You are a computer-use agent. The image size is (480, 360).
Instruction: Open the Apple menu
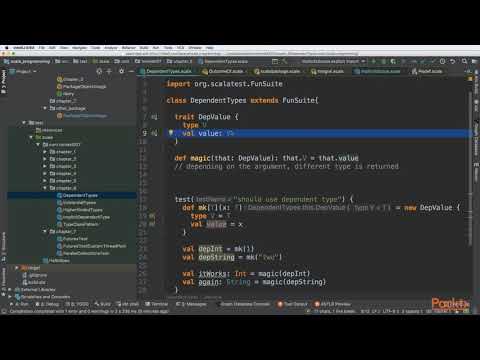coord(7,48)
